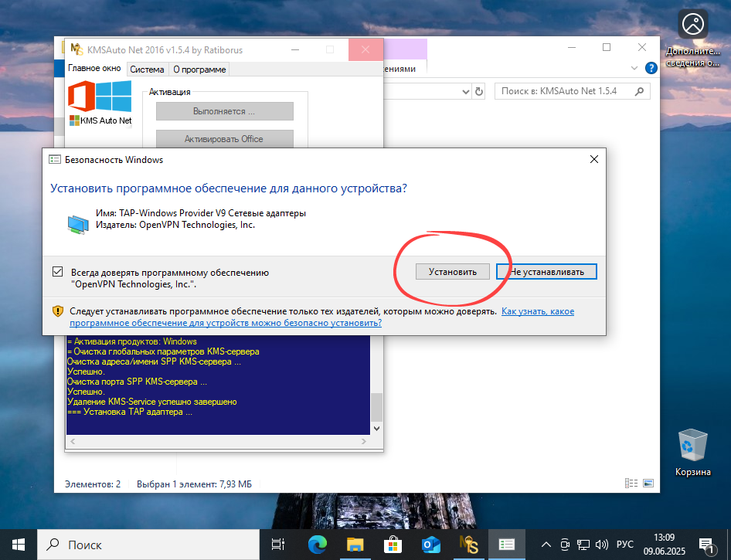
Task: Open File Explorer from the taskbar
Action: point(355,545)
